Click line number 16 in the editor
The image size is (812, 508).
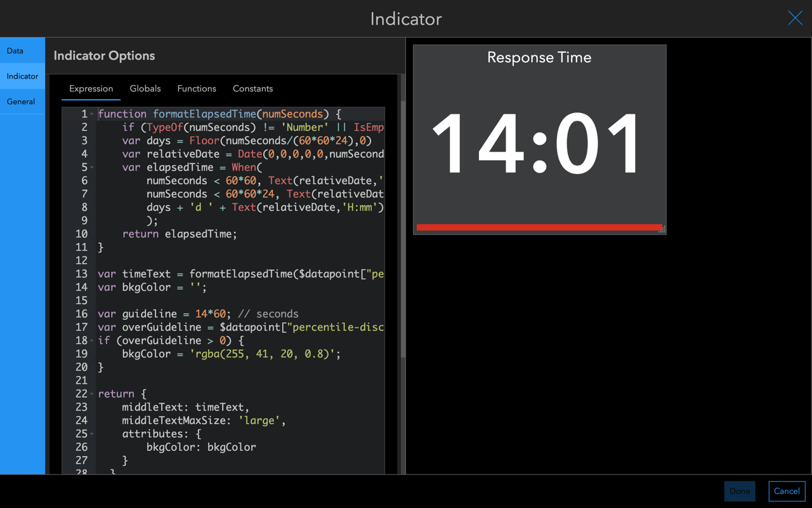pos(81,314)
